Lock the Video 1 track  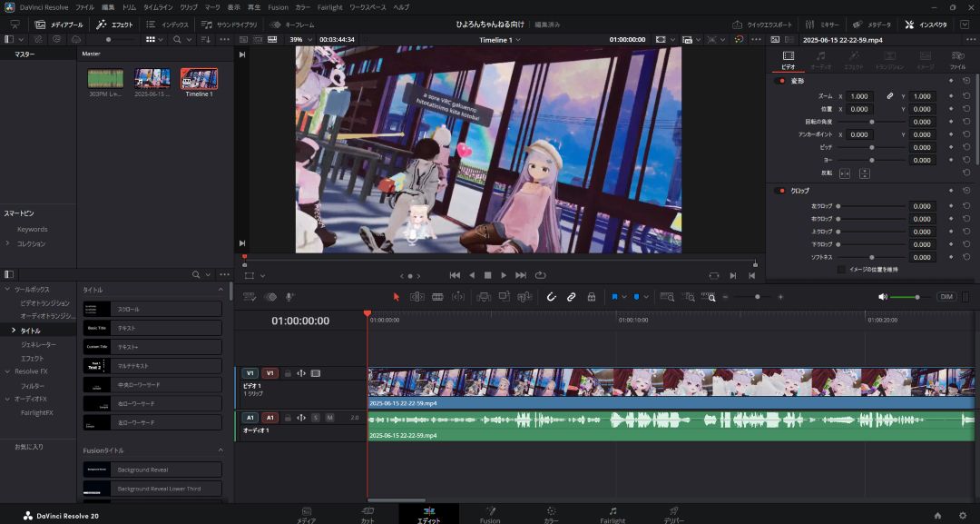click(289, 373)
